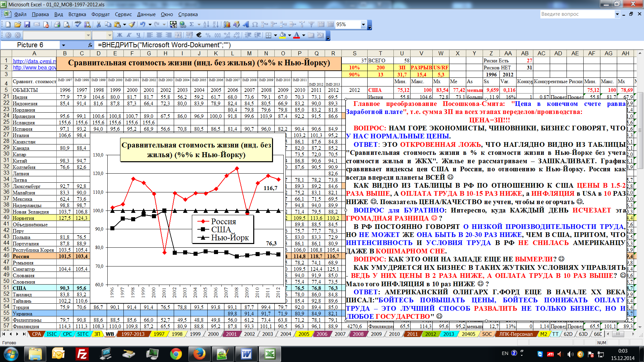
Task: Expand the Name Box dropdown arrow
Action: (x=63, y=45)
